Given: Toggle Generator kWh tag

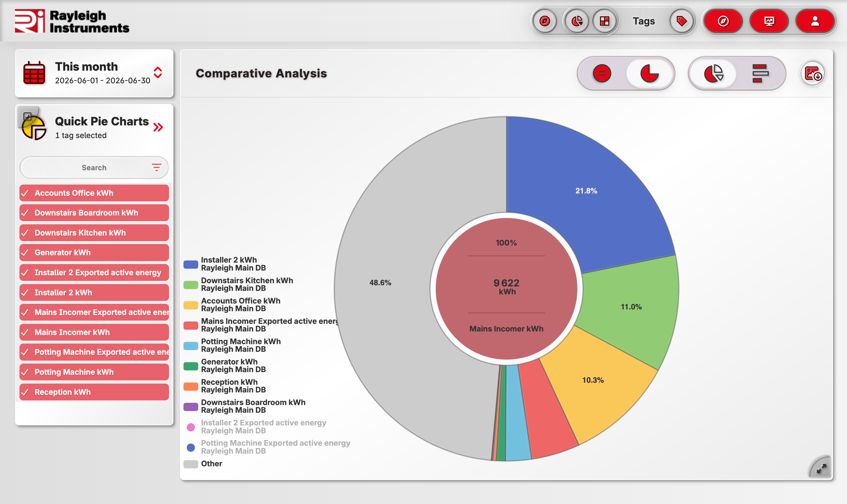Looking at the screenshot, I should click(94, 252).
